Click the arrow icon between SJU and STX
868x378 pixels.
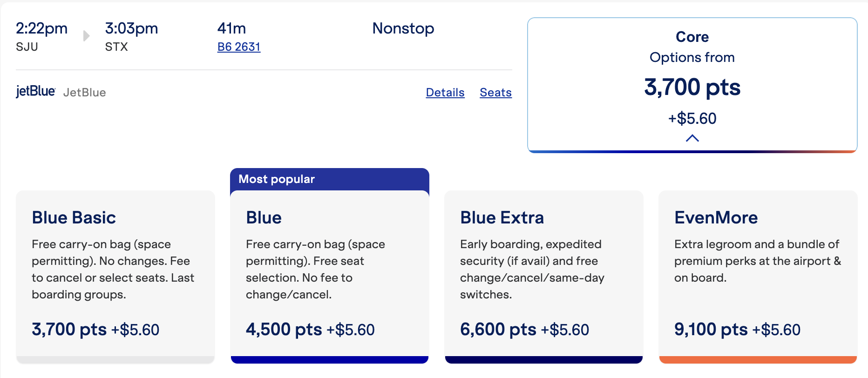click(86, 36)
